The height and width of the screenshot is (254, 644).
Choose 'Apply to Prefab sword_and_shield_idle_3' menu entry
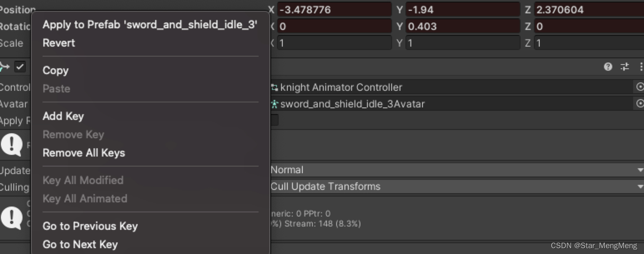pos(150,25)
